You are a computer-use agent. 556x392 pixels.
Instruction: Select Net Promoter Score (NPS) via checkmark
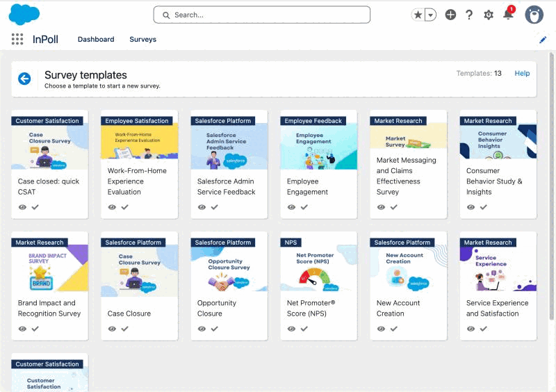click(304, 329)
